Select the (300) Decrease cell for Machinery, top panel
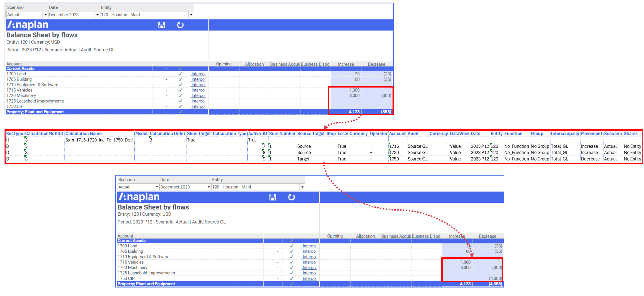This screenshot has height=296, width=644. pos(377,96)
